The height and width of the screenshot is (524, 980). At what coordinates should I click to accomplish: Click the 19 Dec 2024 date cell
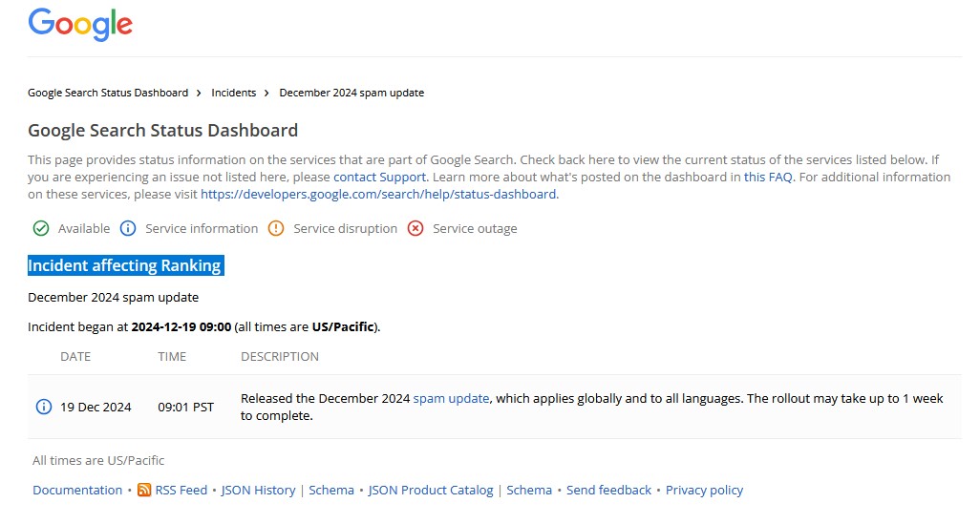click(x=96, y=408)
